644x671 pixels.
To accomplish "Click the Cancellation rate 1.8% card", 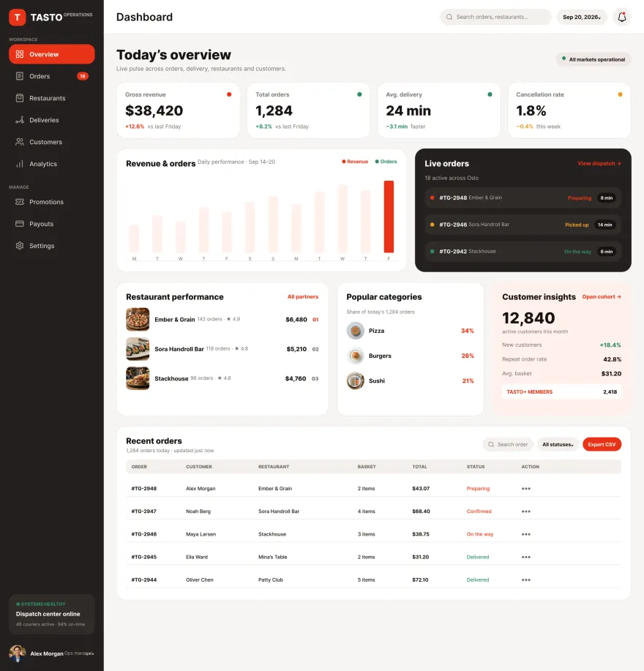I will [x=569, y=110].
